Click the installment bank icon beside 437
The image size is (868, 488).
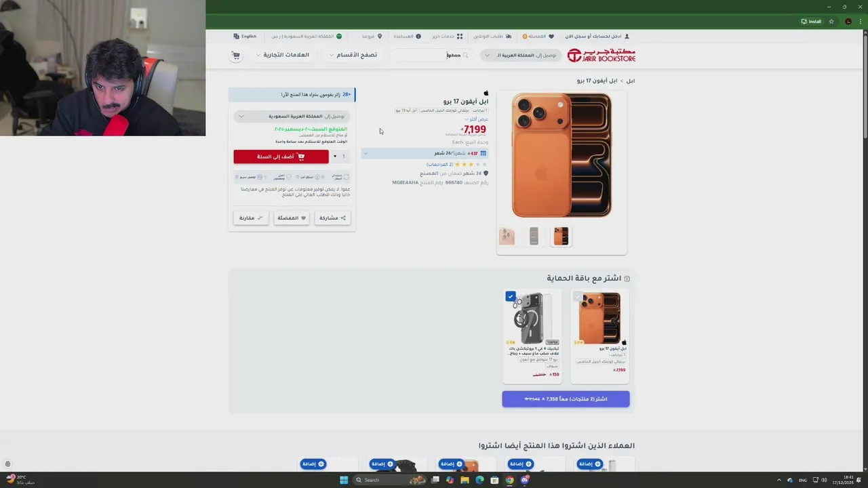click(x=483, y=153)
